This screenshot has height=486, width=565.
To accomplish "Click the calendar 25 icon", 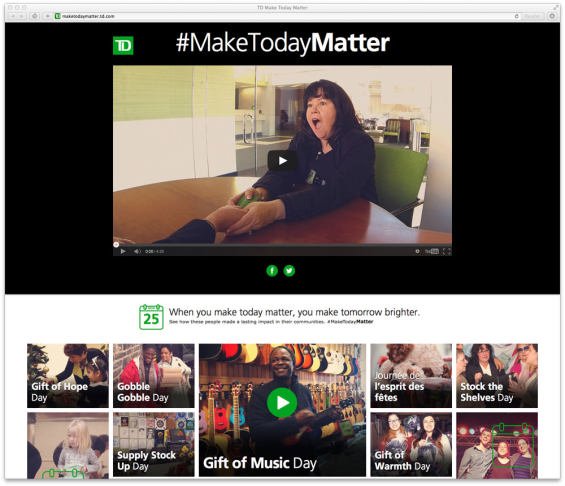I will (151, 317).
